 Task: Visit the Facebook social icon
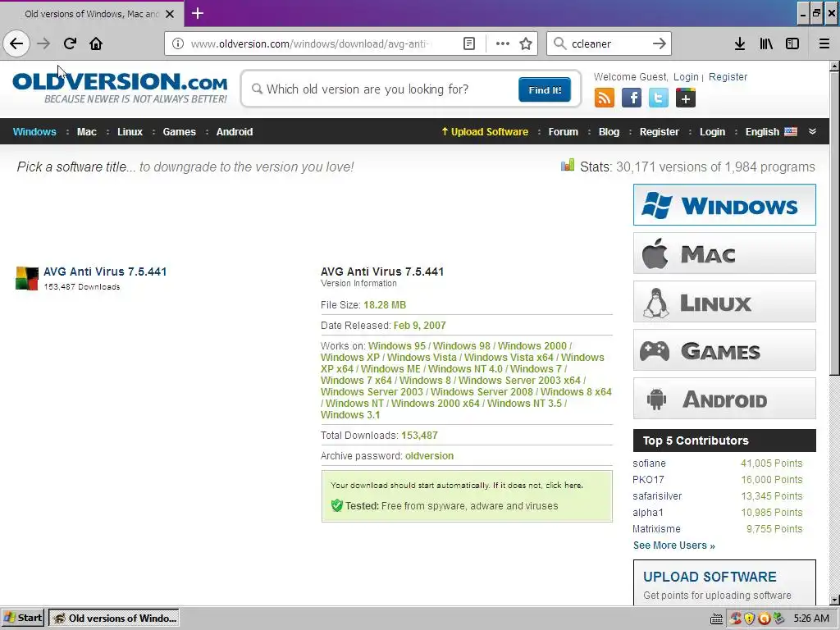[x=631, y=98]
